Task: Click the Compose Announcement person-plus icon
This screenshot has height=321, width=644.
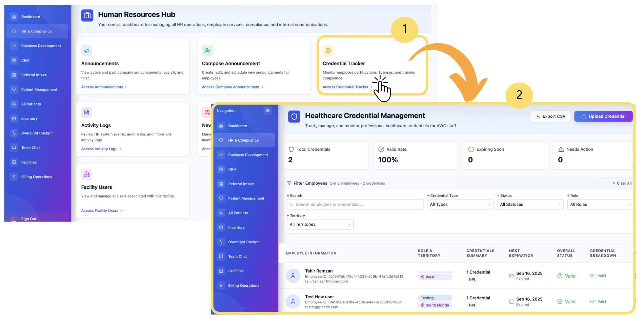Action: [207, 51]
